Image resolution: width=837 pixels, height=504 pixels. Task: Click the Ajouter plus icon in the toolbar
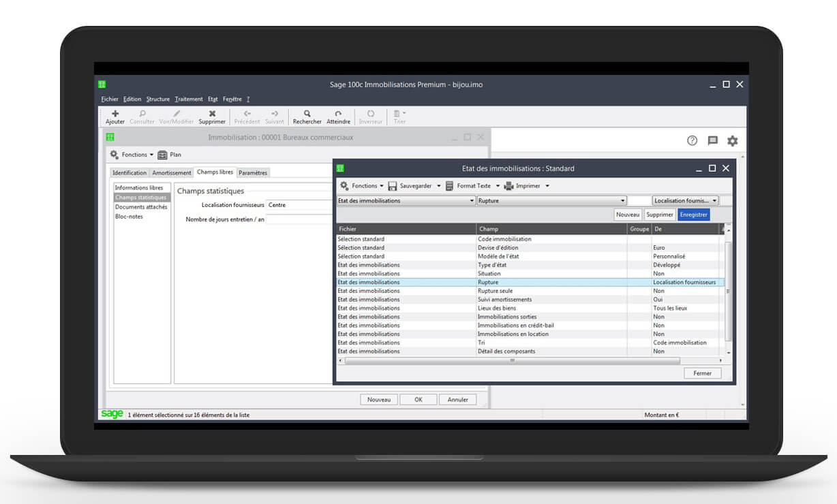tap(115, 114)
